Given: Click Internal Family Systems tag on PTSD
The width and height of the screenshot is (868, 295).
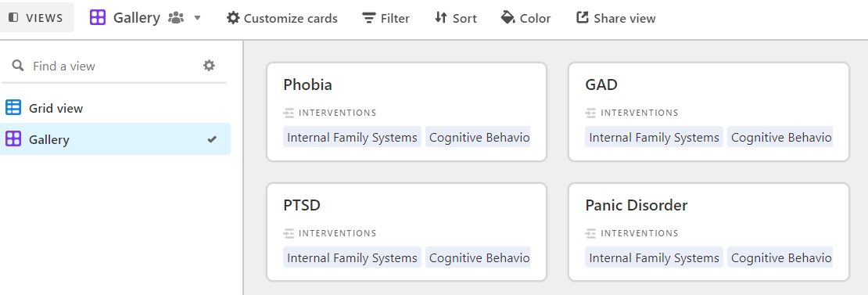Looking at the screenshot, I should [x=352, y=257].
